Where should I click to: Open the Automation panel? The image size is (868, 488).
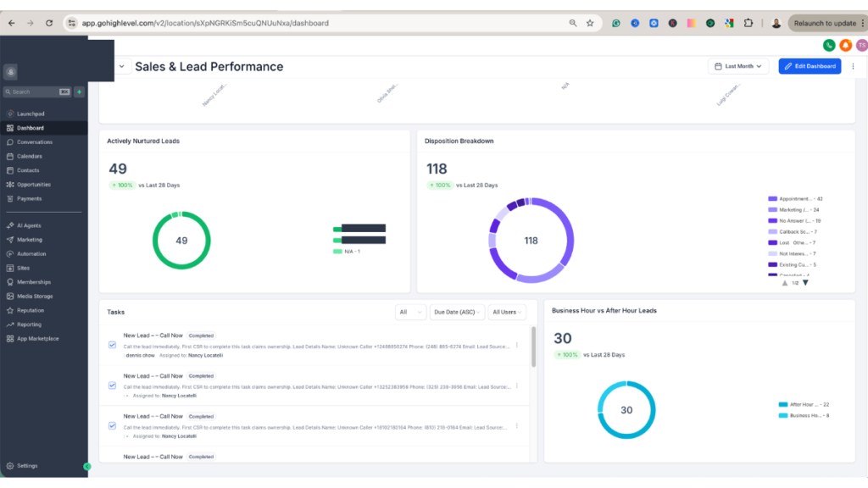pyautogui.click(x=31, y=253)
